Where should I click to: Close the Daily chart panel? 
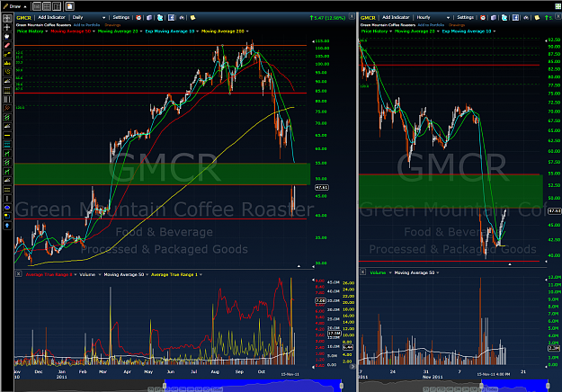tap(352, 16)
